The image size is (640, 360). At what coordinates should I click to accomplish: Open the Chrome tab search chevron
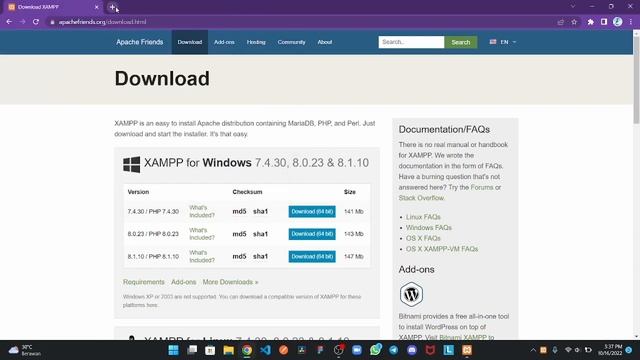tap(573, 7)
